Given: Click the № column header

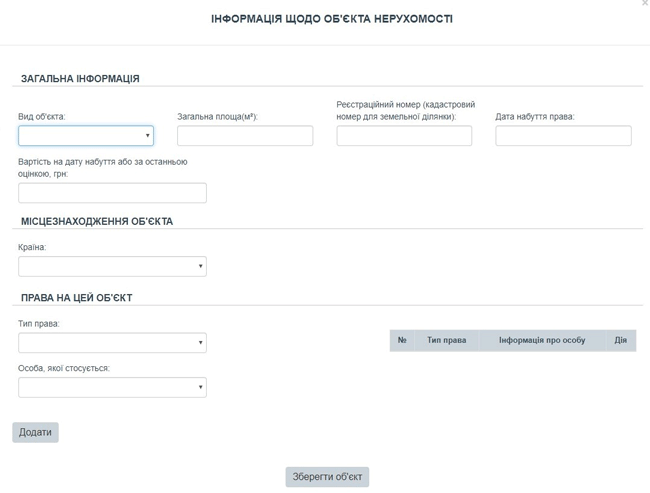Looking at the screenshot, I should point(402,341).
